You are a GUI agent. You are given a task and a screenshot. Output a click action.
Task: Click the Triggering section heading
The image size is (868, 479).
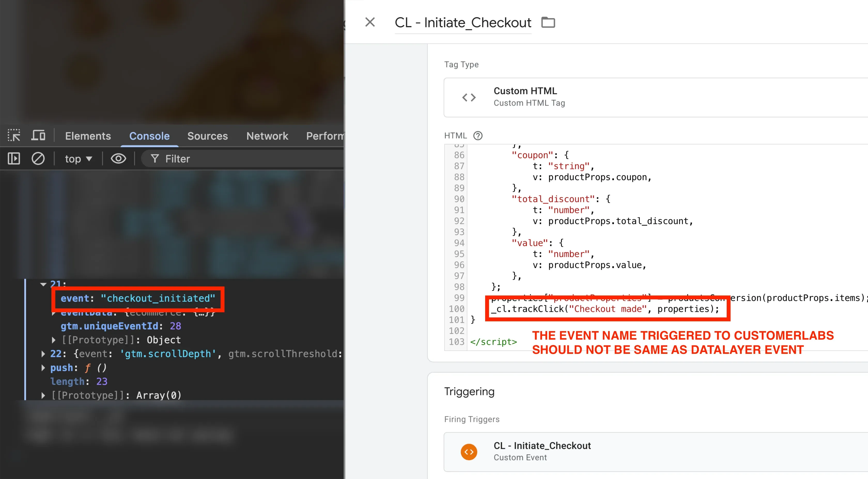[469, 392]
